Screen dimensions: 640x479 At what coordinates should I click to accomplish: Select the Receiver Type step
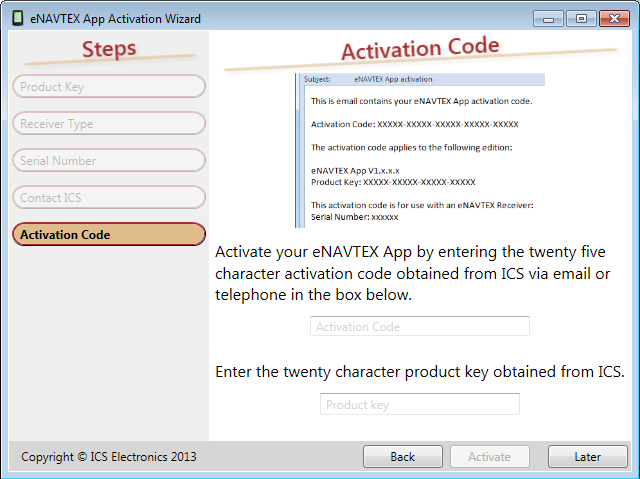click(109, 123)
